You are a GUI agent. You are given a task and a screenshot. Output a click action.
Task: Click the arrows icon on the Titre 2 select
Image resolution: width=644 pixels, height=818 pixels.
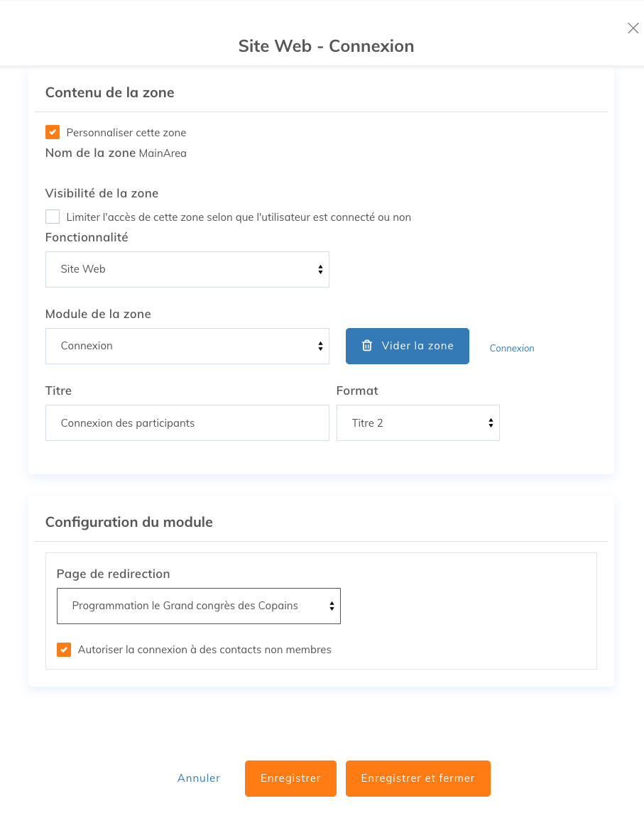[491, 423]
